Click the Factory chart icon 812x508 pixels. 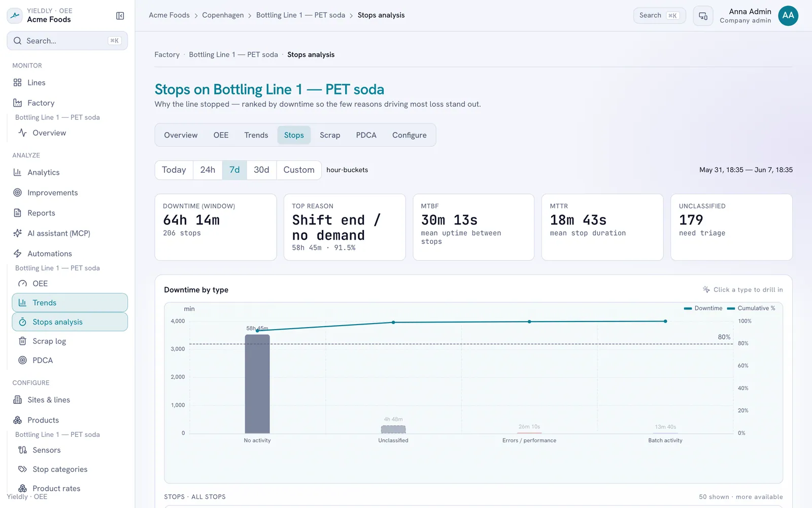18,103
